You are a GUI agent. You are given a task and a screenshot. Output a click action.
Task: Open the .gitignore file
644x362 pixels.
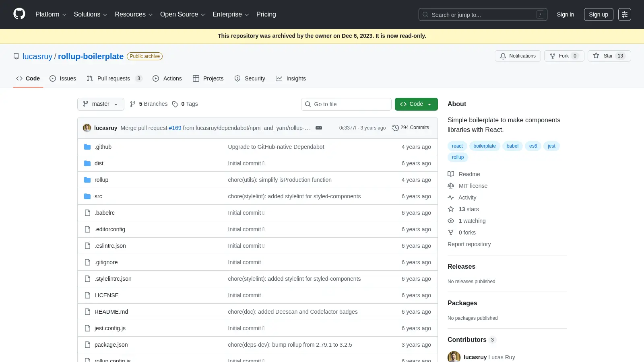106,262
